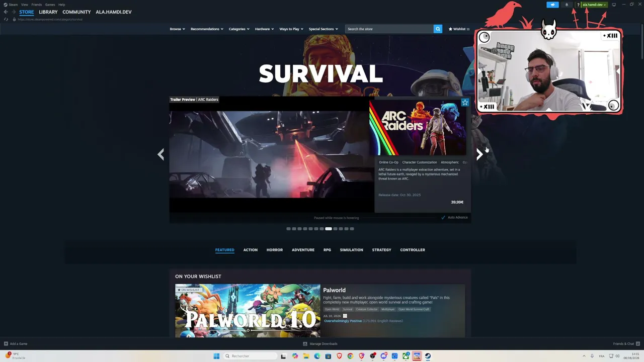Open the Wishlist with the star
Screen dimensions: 644x362
[x=459, y=29]
